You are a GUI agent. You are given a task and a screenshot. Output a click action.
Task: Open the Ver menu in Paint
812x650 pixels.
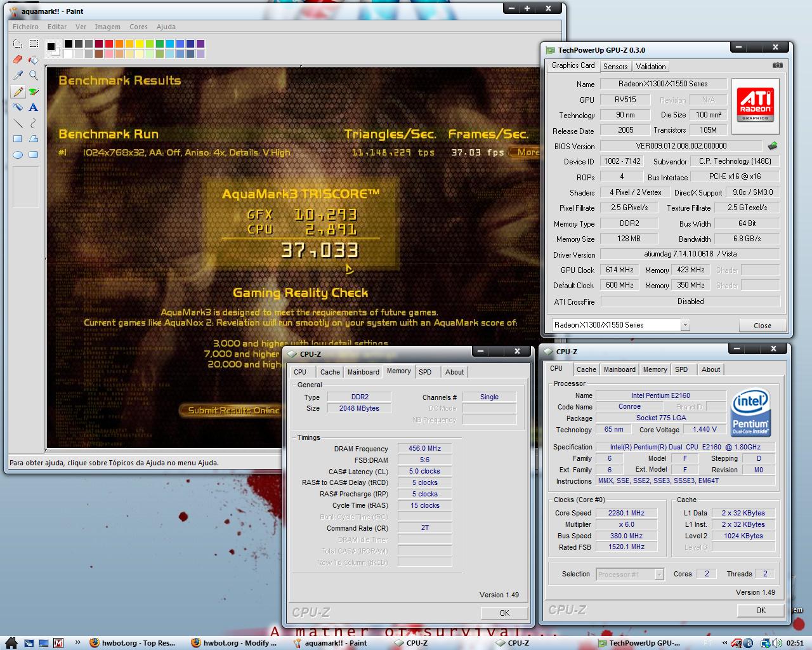coord(81,27)
